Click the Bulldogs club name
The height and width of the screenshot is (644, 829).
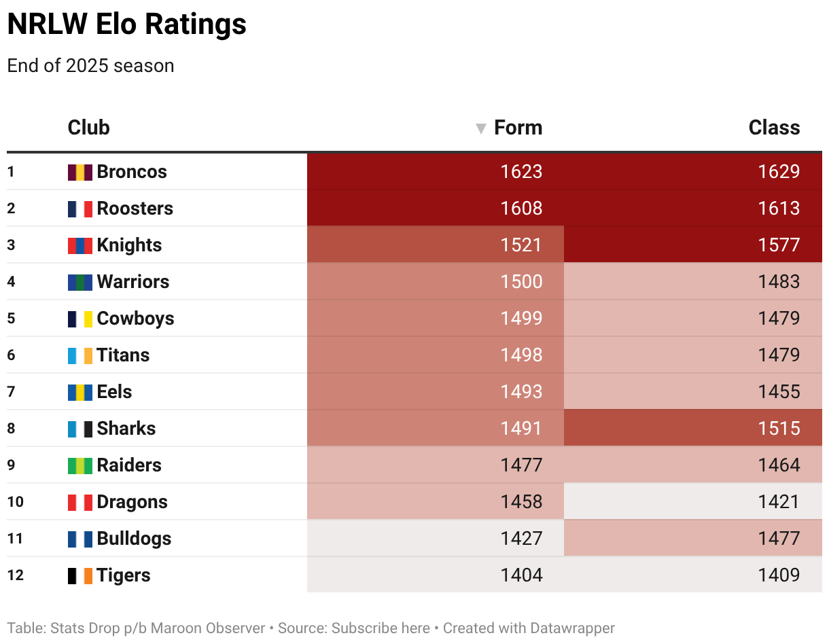tap(134, 539)
